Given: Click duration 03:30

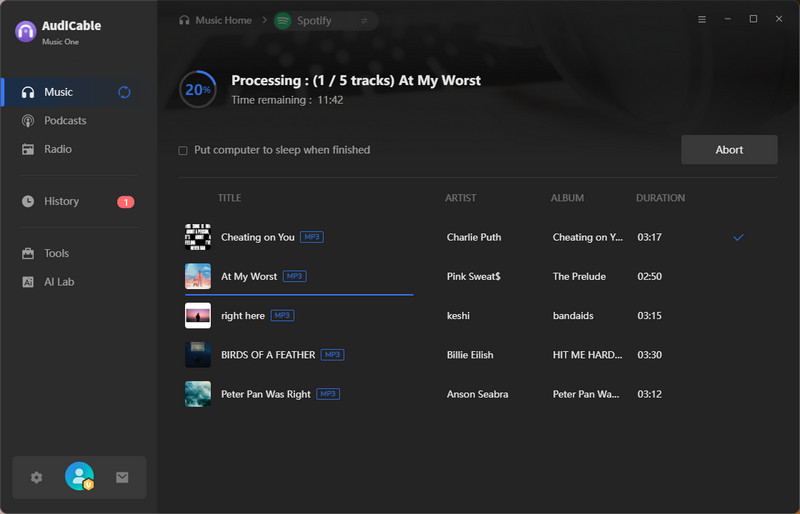Looking at the screenshot, I should point(649,355).
